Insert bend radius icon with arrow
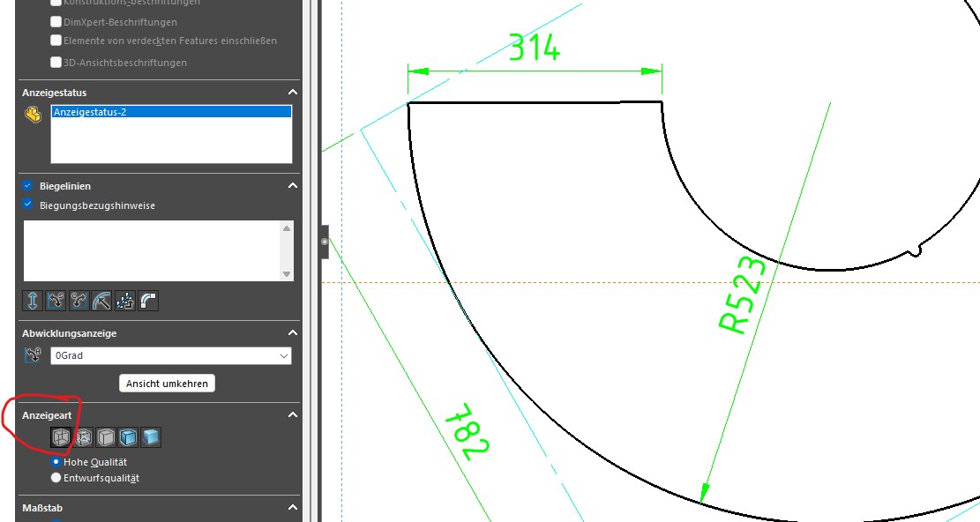The height and width of the screenshot is (522, 980). (101, 301)
